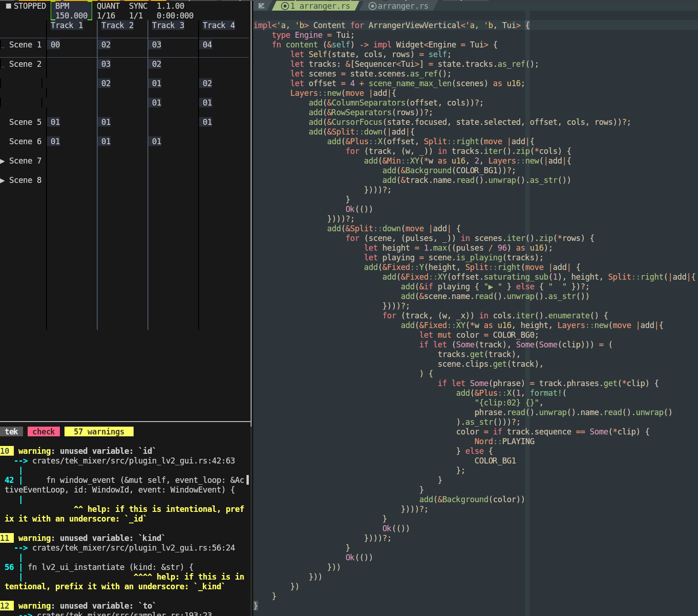The width and height of the screenshot is (698, 616).
Task: Click the 'add(&RowSeparators(rows))?;' line
Action: tap(371, 112)
